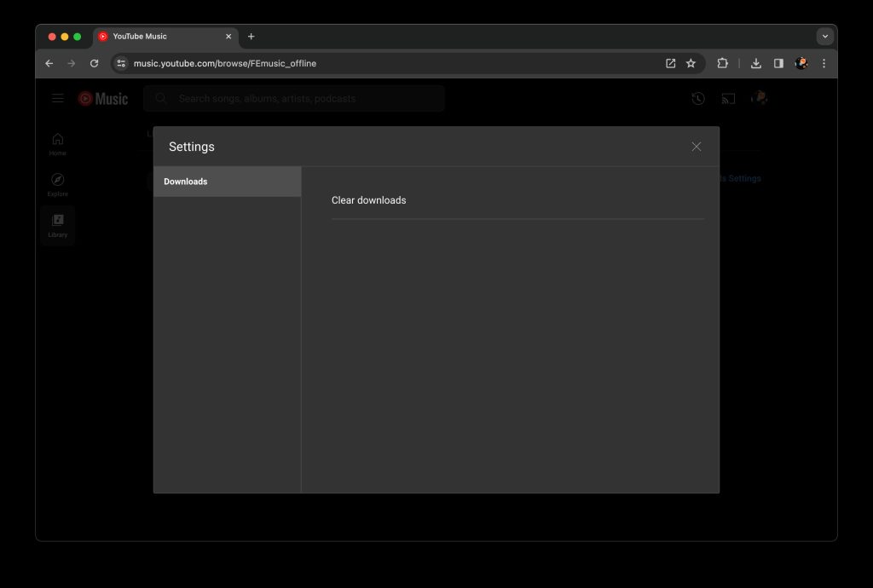Viewport: 873px width, 588px height.
Task: Bookmark this page with the star
Action: pos(691,63)
